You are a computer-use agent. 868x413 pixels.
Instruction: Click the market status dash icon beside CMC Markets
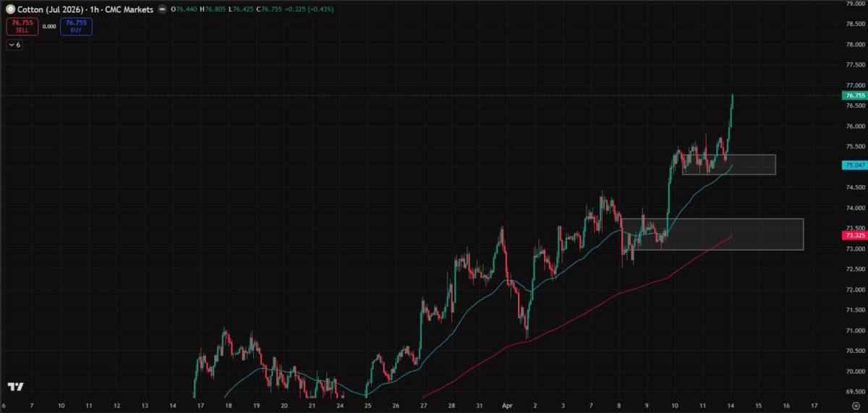point(162,9)
